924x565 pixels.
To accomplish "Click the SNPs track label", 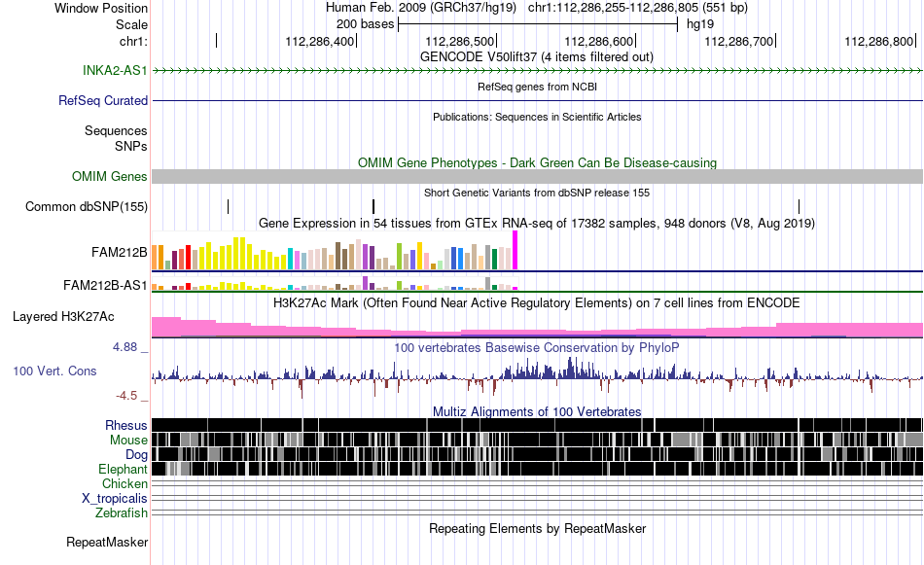I will pos(131,146).
